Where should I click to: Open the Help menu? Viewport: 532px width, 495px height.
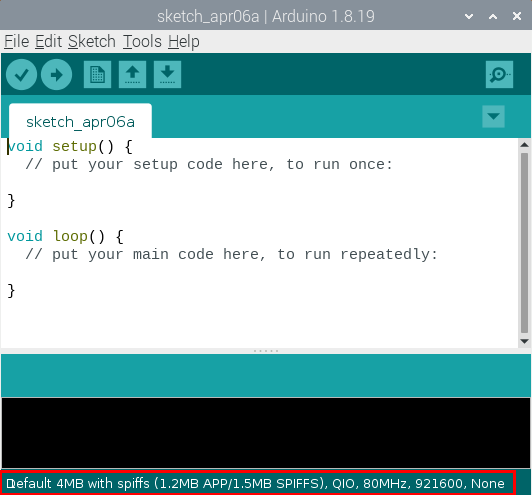coord(184,42)
